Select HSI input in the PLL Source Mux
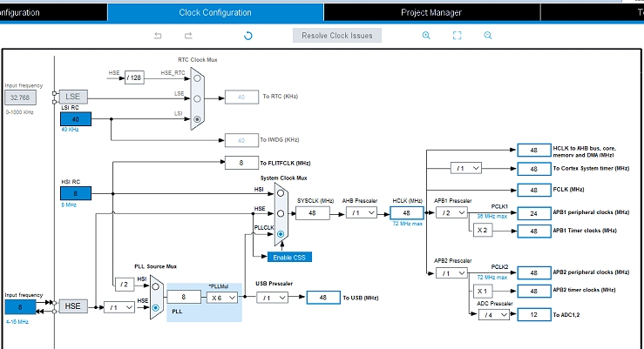 point(155,285)
